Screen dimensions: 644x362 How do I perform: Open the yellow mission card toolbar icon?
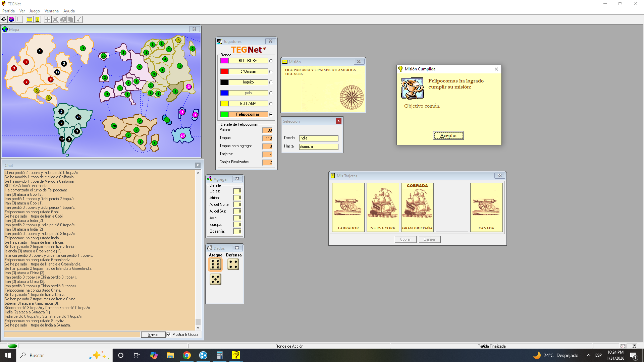pos(30,19)
